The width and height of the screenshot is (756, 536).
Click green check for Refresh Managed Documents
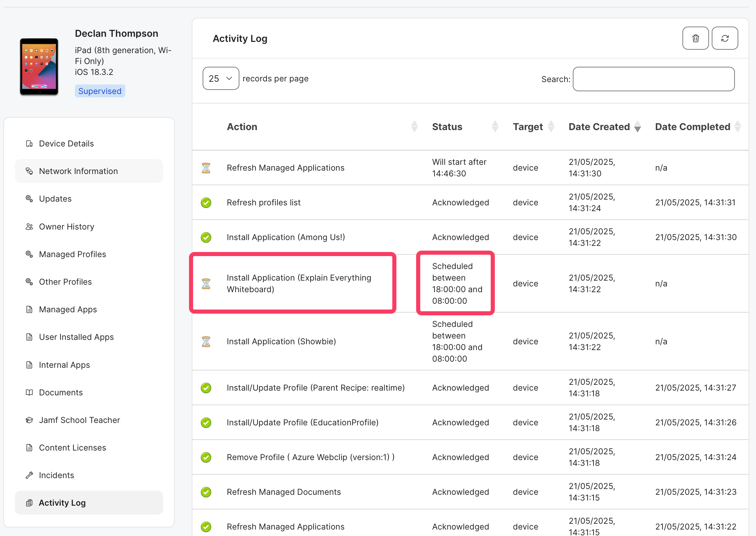pyautogui.click(x=206, y=492)
